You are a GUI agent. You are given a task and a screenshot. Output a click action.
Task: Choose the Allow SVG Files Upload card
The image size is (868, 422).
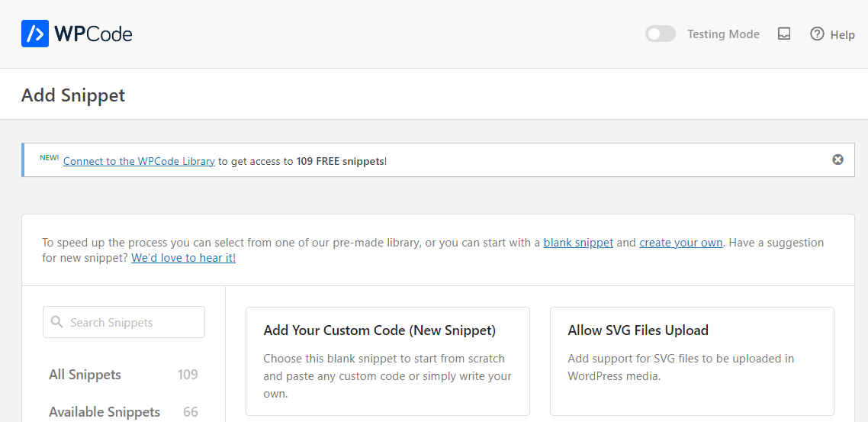point(691,361)
